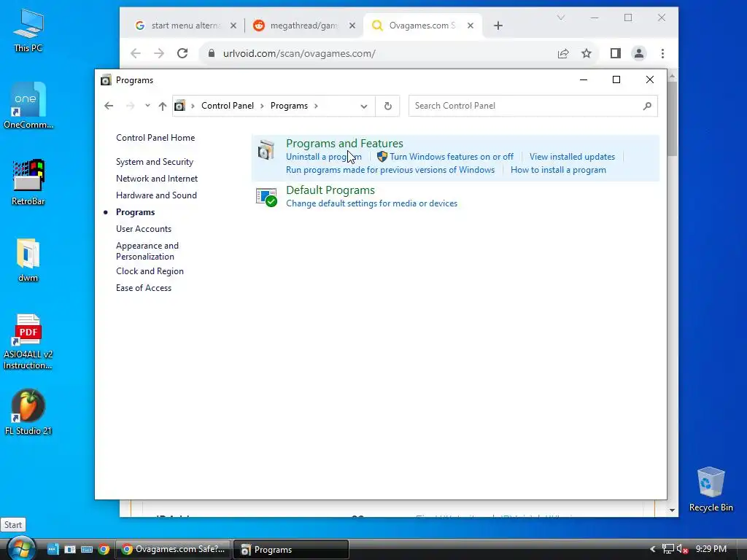This screenshot has width=747, height=560.
Task: Click the Programs and Features icon
Action: (266, 150)
